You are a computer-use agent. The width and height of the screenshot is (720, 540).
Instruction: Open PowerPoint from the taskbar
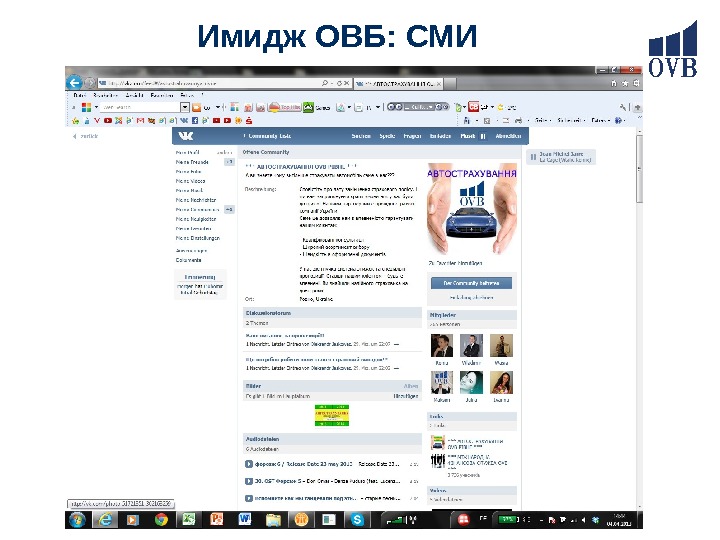click(x=216, y=519)
